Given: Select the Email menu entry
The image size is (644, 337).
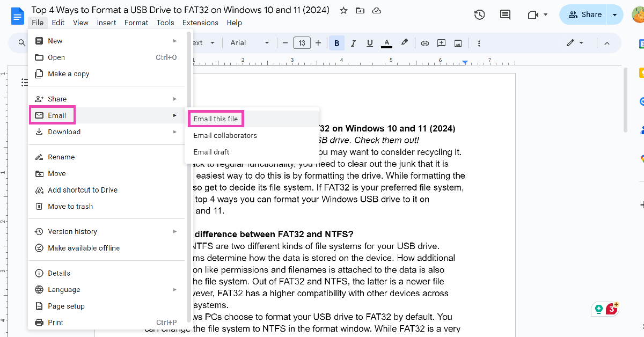Looking at the screenshot, I should [106, 115].
